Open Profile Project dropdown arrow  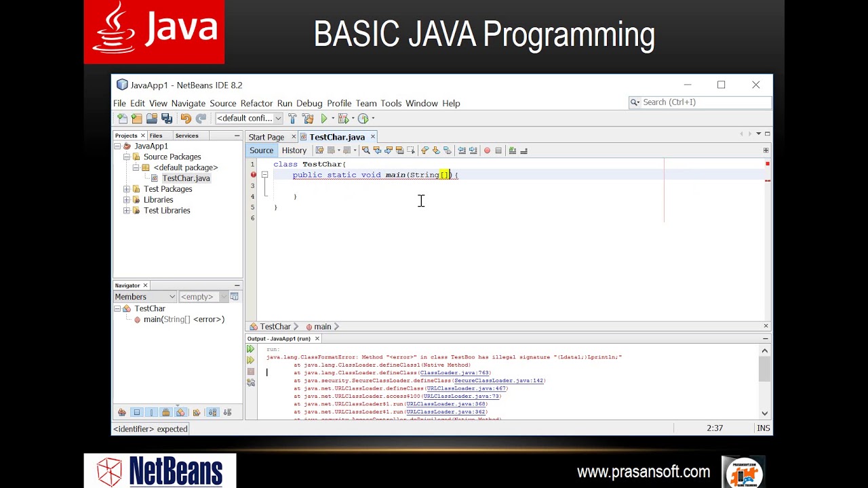372,119
